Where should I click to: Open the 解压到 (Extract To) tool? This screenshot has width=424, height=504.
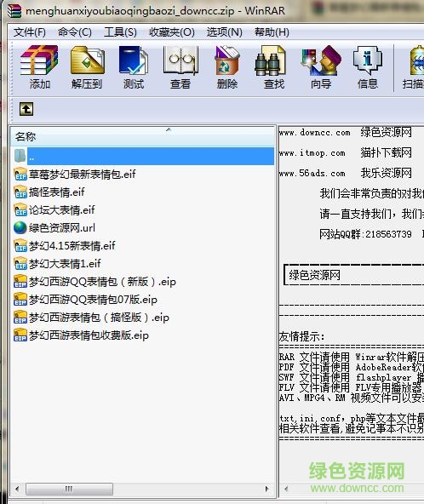pos(87,67)
